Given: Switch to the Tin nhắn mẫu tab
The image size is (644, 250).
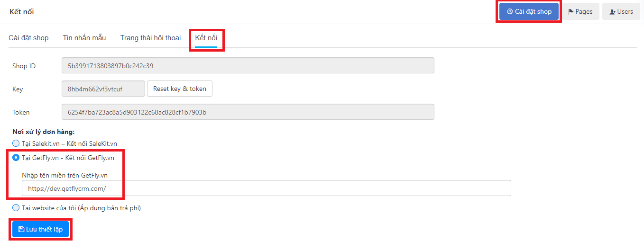Looking at the screenshot, I should click(x=84, y=38).
